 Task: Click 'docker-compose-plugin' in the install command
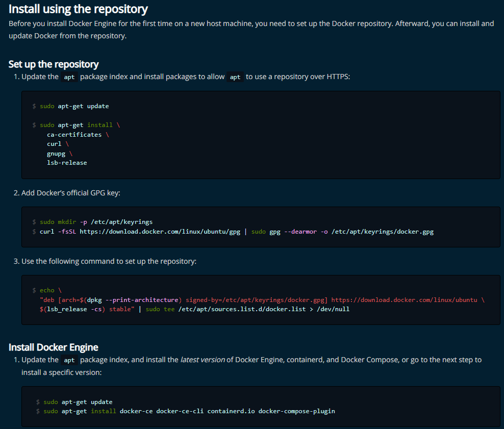[x=297, y=411]
